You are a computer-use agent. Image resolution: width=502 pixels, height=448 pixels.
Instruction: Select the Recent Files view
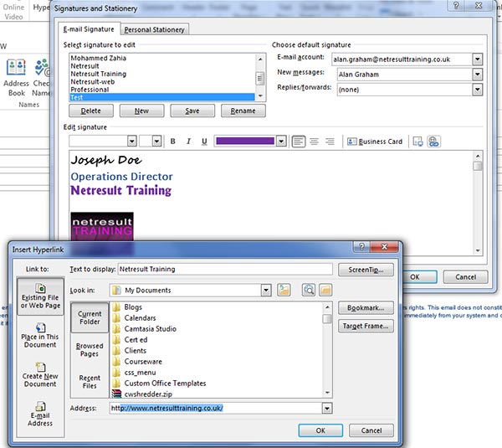(x=90, y=382)
